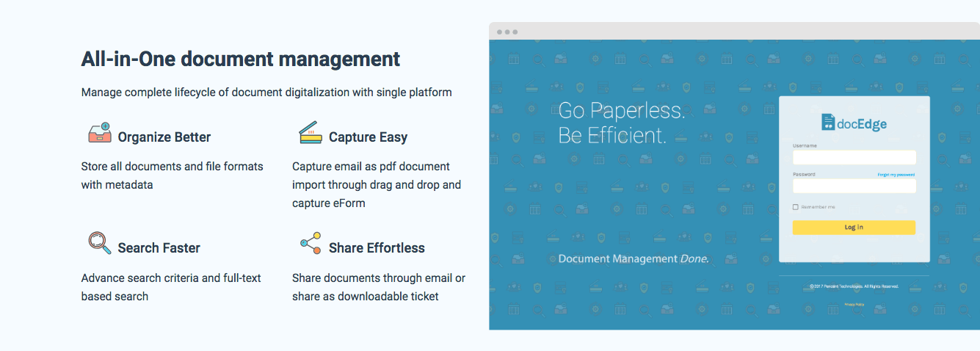Click the Organize Better inbox icon
The height and width of the screenshot is (351, 980).
(99, 134)
